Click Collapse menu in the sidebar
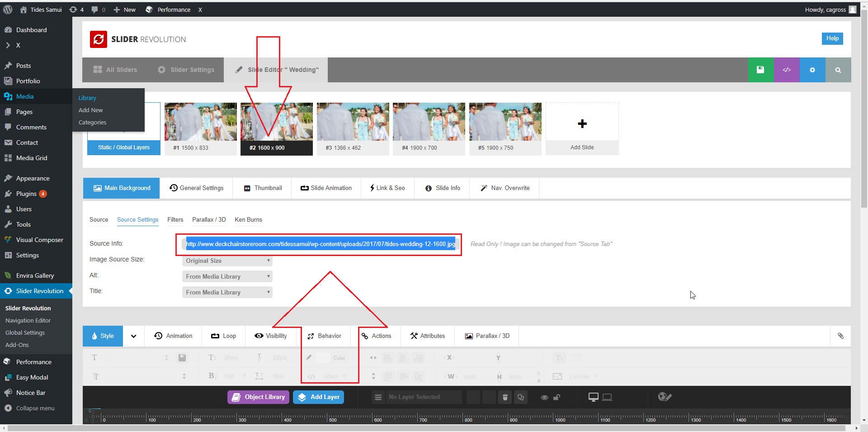The height and width of the screenshot is (432, 868). [x=36, y=408]
